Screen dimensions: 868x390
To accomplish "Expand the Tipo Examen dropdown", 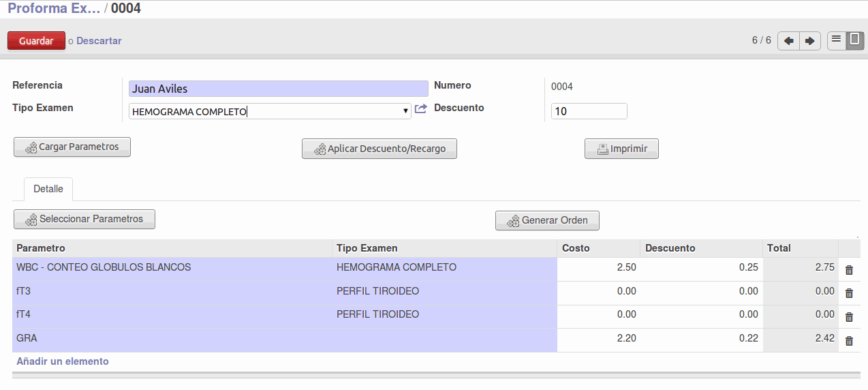I will point(405,111).
